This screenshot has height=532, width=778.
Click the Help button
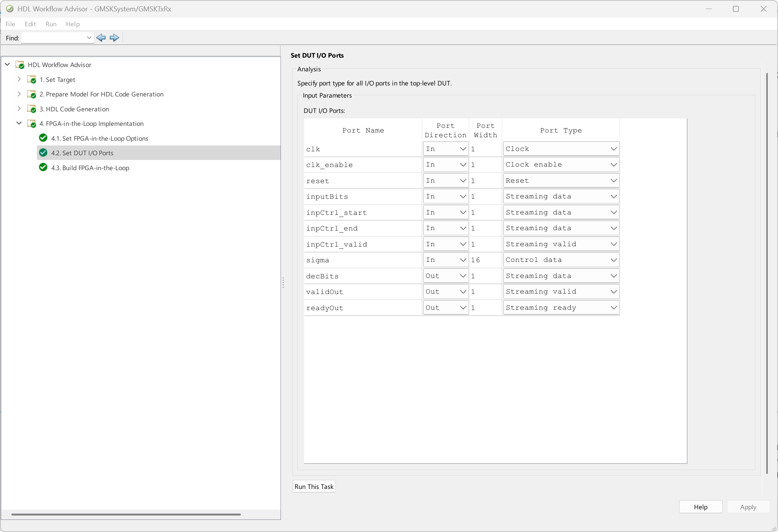coord(700,507)
